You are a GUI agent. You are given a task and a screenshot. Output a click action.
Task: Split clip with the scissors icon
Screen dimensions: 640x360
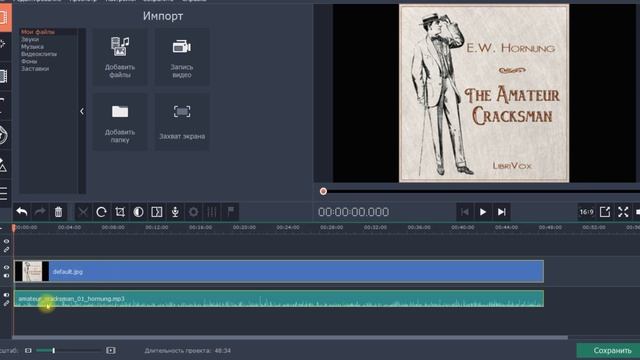tap(83, 212)
